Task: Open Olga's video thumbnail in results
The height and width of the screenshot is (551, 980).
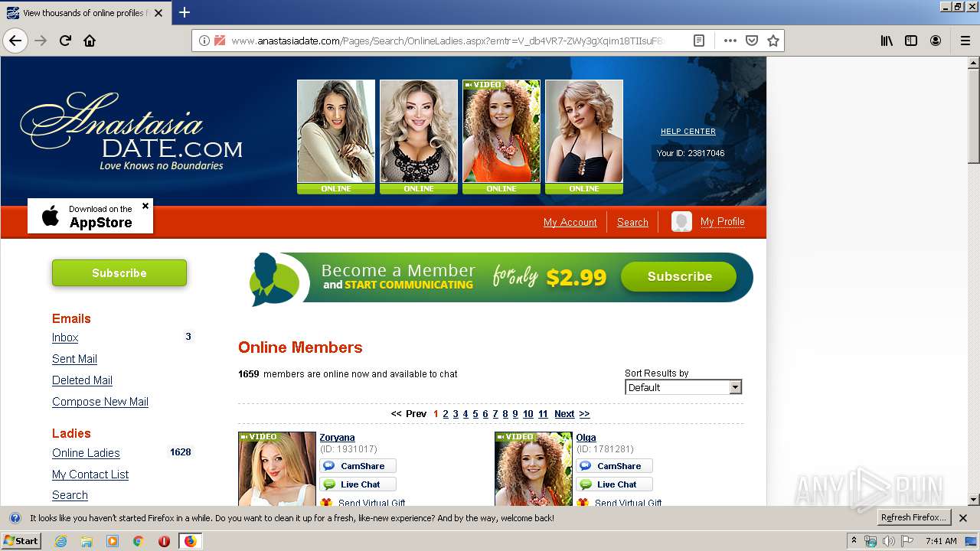Action: click(x=534, y=469)
